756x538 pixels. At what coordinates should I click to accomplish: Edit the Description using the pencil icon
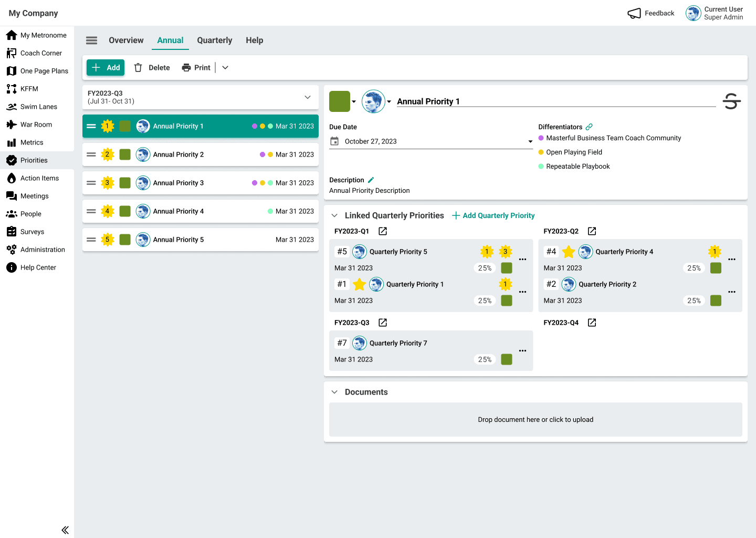(x=372, y=180)
